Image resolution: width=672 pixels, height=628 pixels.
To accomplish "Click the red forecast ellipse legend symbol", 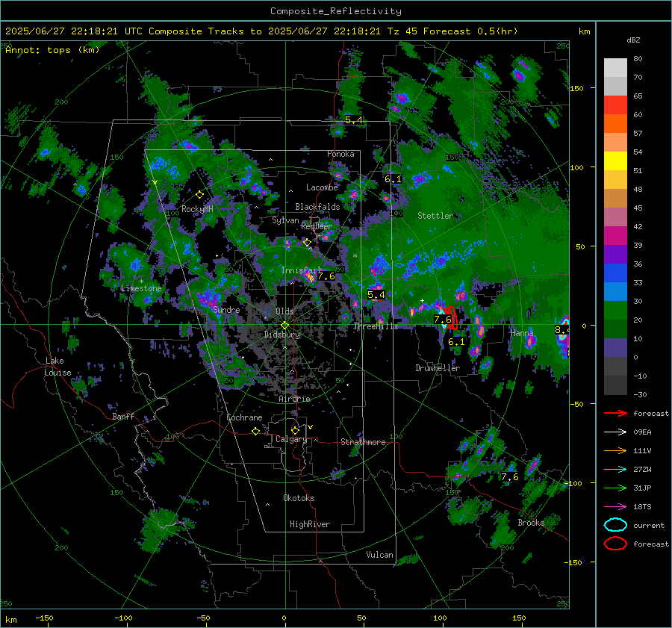I will click(615, 544).
